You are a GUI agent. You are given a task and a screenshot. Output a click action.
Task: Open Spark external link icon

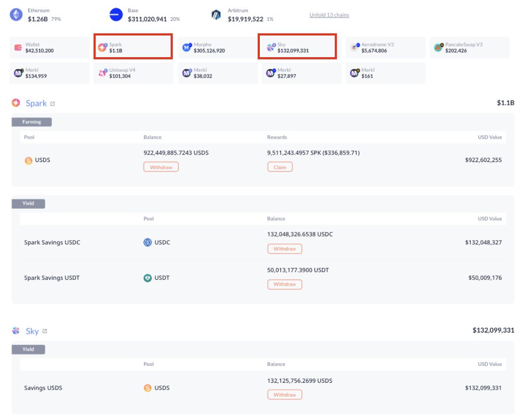[x=52, y=104]
